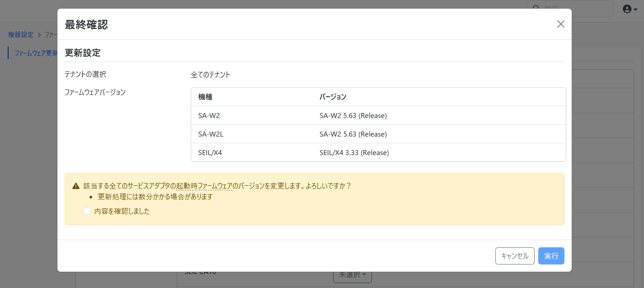This screenshot has width=644, height=288.
Task: Click the 全てのテナント value text
Action: tap(211, 75)
